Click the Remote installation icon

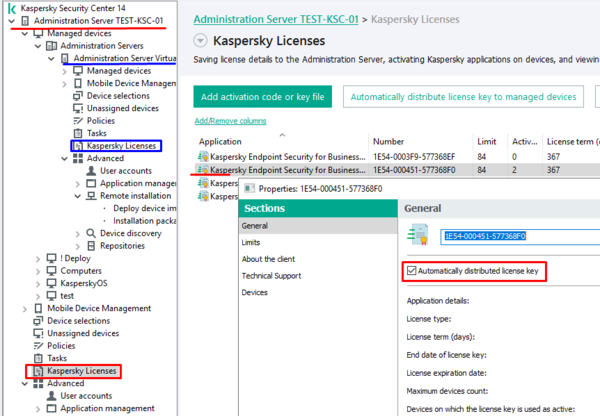(x=91, y=196)
